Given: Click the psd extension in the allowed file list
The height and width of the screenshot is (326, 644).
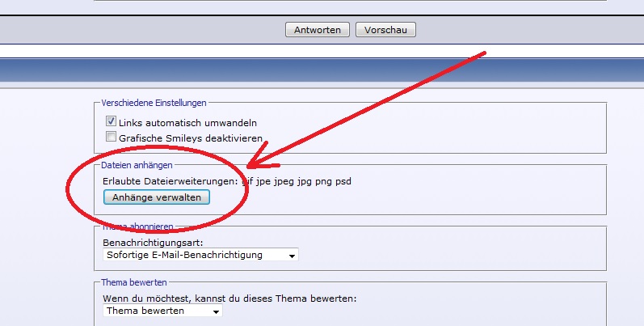Looking at the screenshot, I should [x=343, y=180].
